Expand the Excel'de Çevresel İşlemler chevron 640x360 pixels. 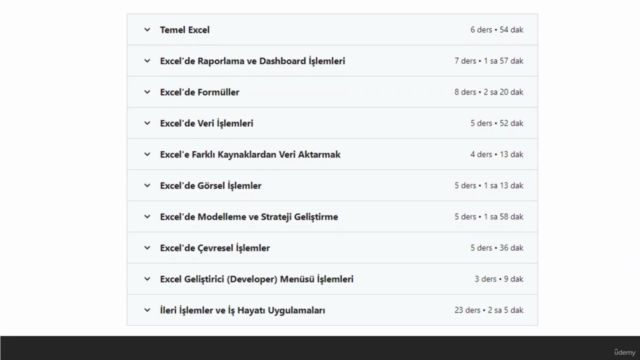147,248
